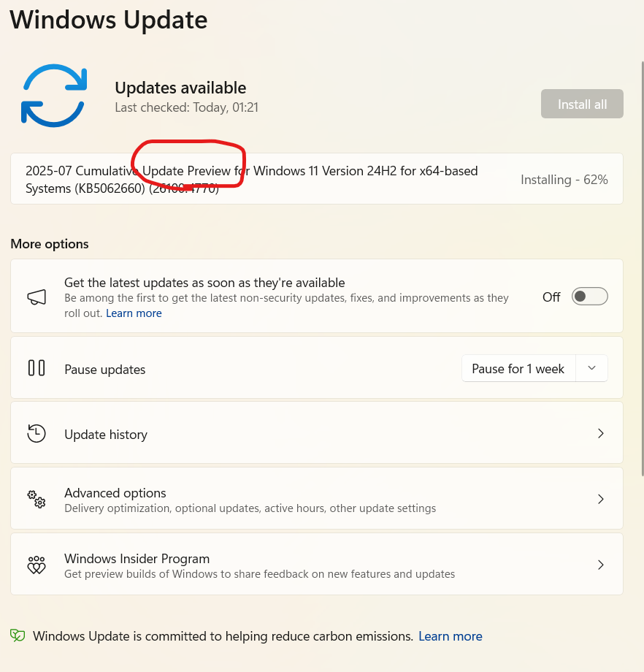
Task: Click the Installing - 62% status text
Action: pyautogui.click(x=564, y=180)
